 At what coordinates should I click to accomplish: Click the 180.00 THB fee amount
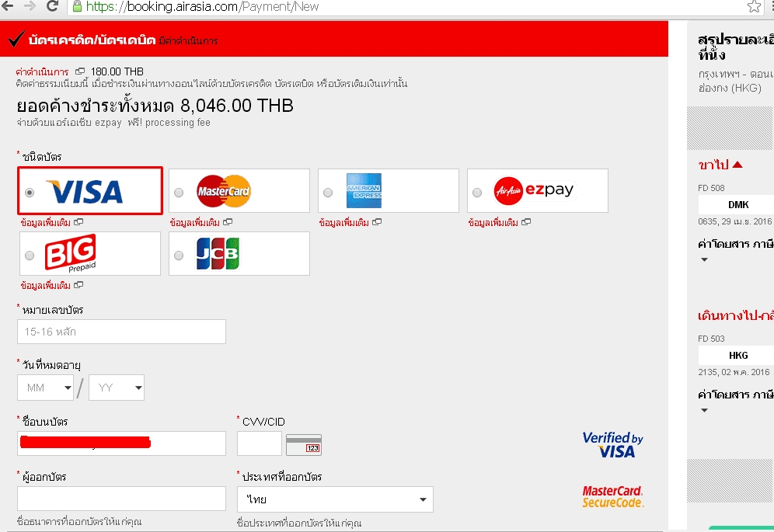(117, 71)
